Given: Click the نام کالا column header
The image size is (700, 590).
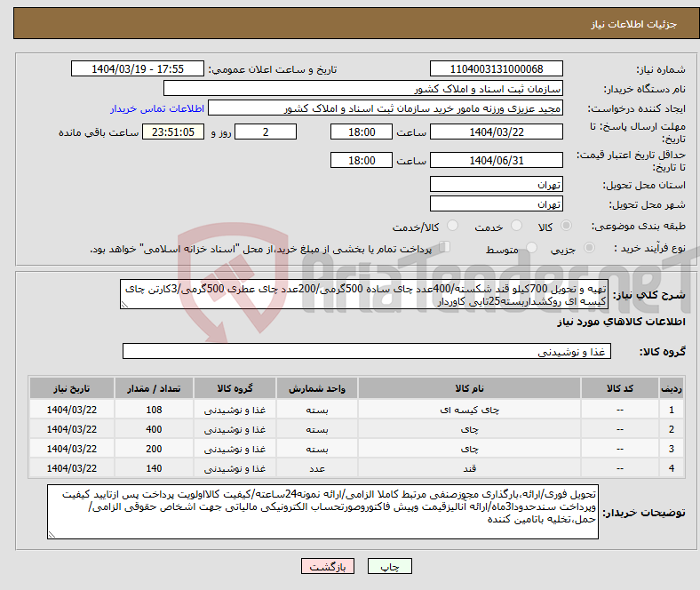Looking at the screenshot, I should point(469,388).
